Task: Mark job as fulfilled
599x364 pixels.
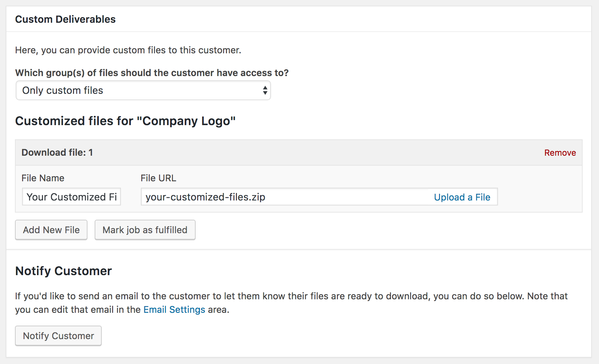Action: (x=145, y=230)
